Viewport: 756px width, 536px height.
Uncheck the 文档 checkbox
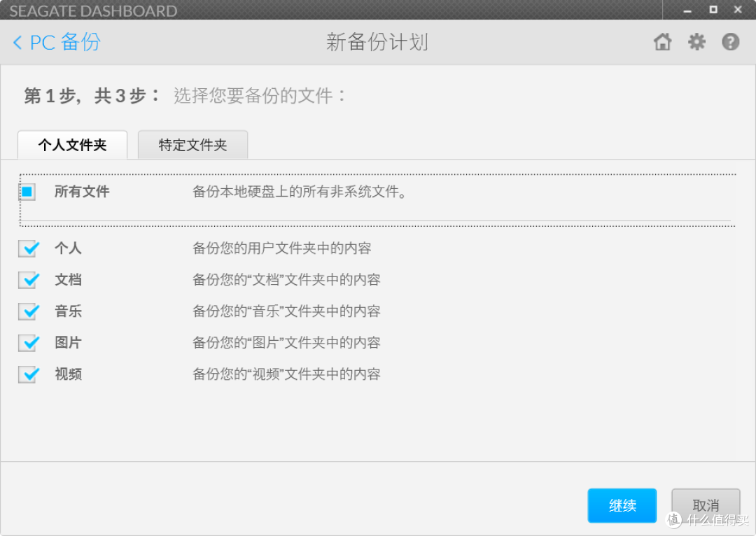coord(29,280)
